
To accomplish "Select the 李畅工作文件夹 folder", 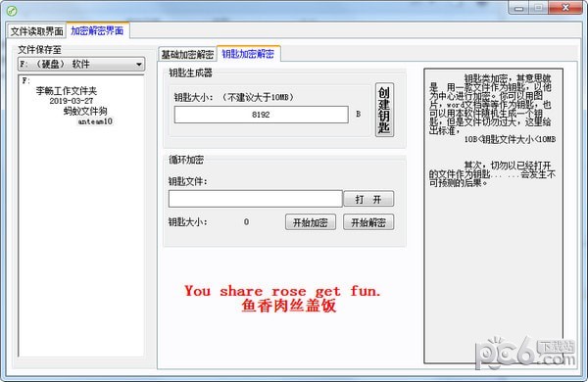I will pyautogui.click(x=67, y=91).
